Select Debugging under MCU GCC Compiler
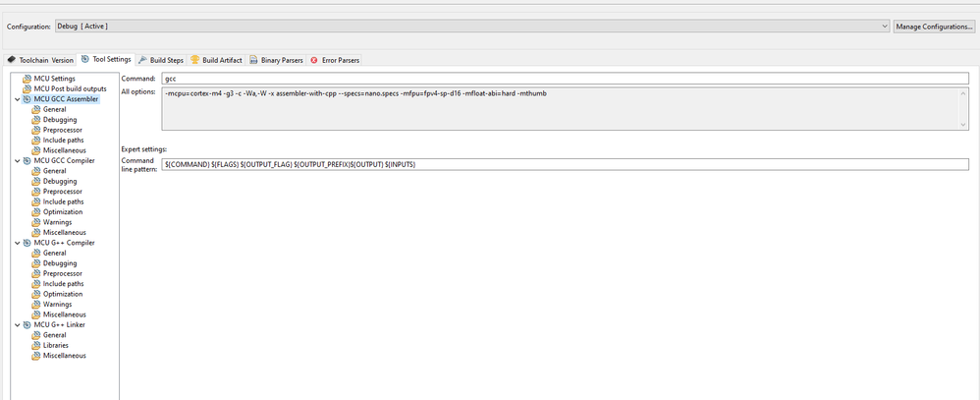The image size is (980, 400). coord(60,182)
